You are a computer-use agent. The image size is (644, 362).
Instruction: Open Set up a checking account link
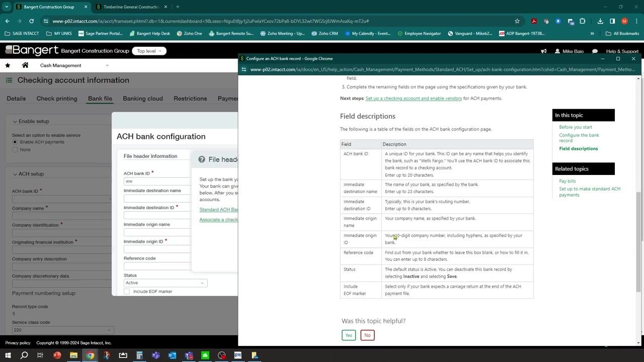coord(414,99)
